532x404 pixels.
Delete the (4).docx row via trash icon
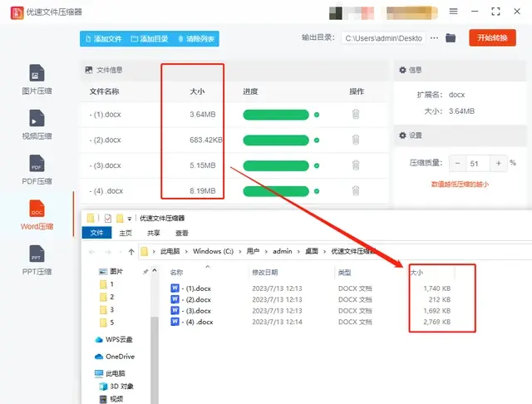coord(356,190)
